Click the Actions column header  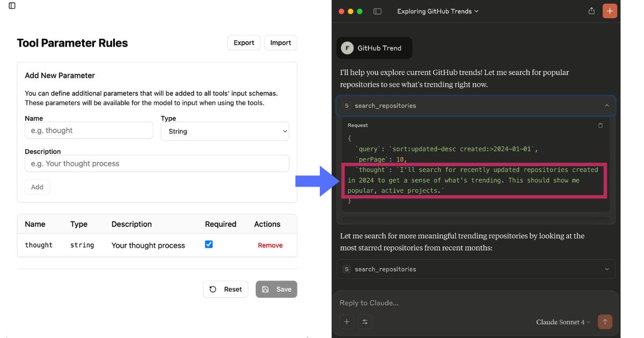267,224
